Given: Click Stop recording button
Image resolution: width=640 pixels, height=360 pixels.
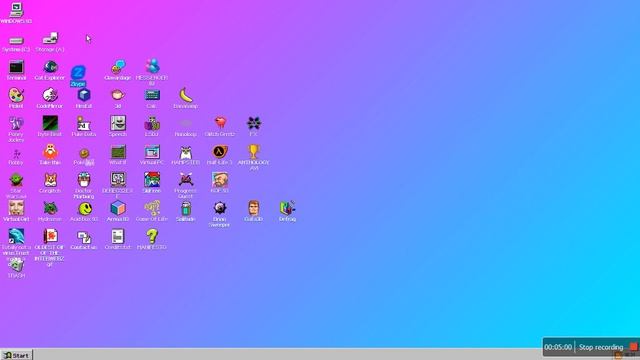Looking at the screenshot, I should click(x=601, y=347).
